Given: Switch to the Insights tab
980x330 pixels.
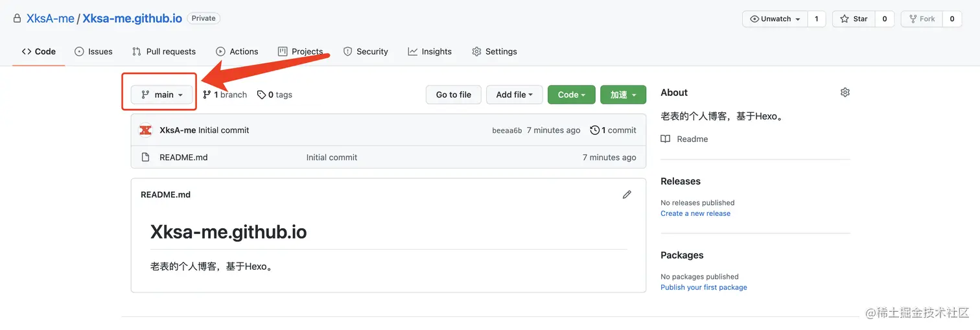Looking at the screenshot, I should pyautogui.click(x=430, y=51).
